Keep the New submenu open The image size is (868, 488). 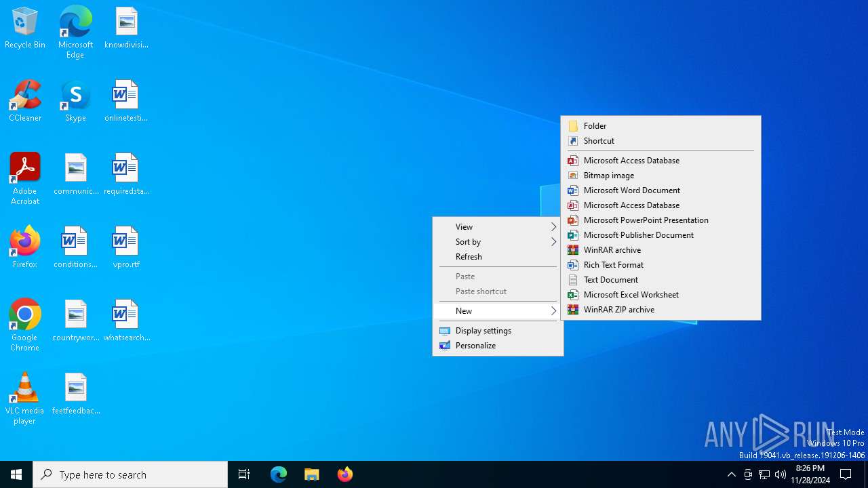(x=498, y=311)
